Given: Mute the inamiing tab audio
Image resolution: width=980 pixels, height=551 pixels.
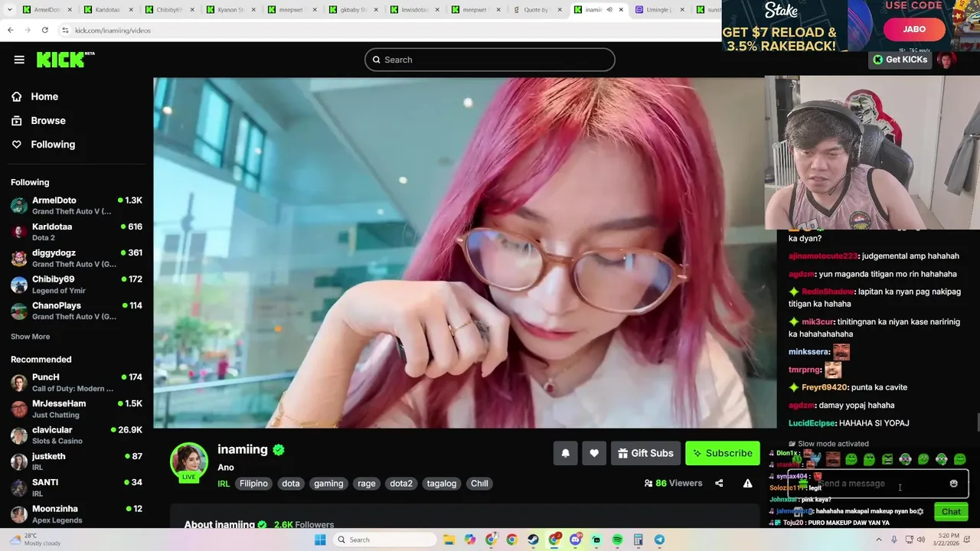Looking at the screenshot, I should pos(609,10).
